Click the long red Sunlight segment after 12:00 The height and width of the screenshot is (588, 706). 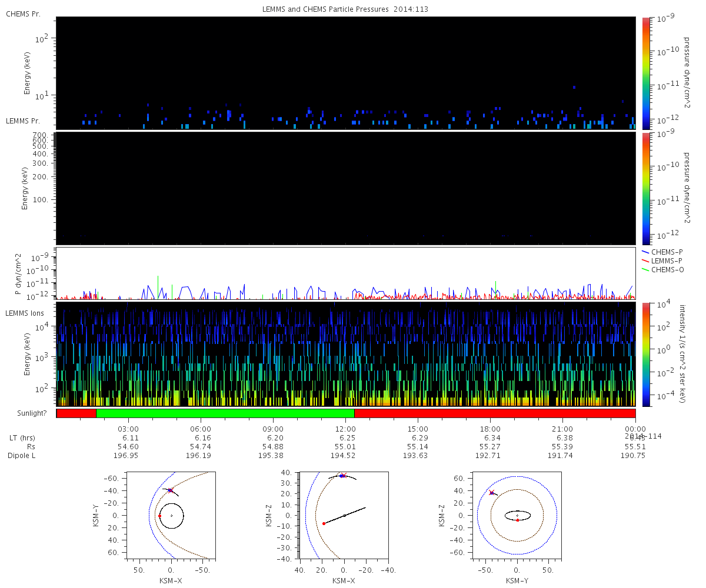coord(494,413)
